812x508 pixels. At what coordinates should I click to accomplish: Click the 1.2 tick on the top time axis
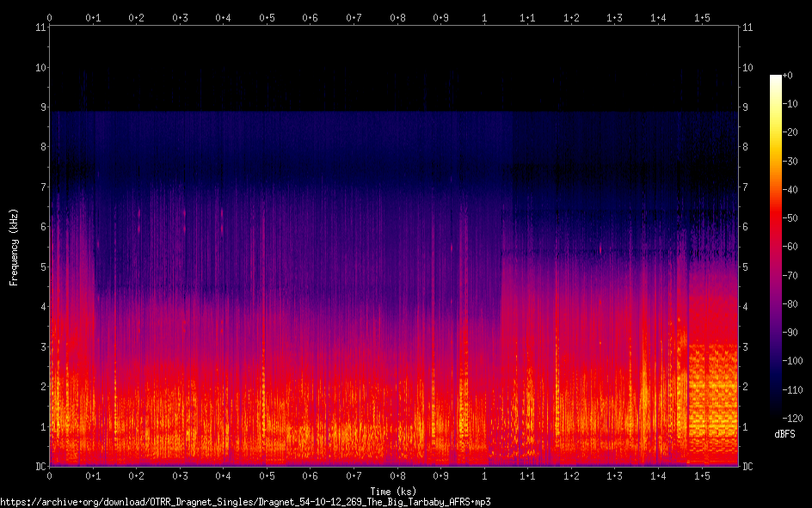point(571,17)
